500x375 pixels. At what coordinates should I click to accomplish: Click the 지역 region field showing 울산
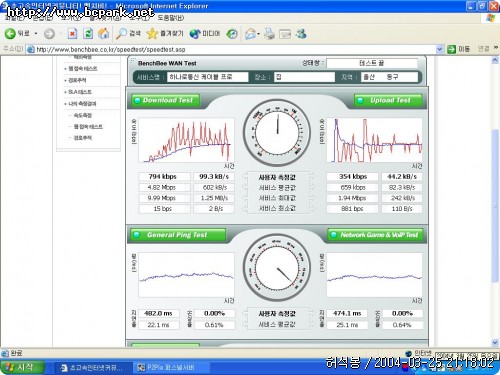[389, 77]
